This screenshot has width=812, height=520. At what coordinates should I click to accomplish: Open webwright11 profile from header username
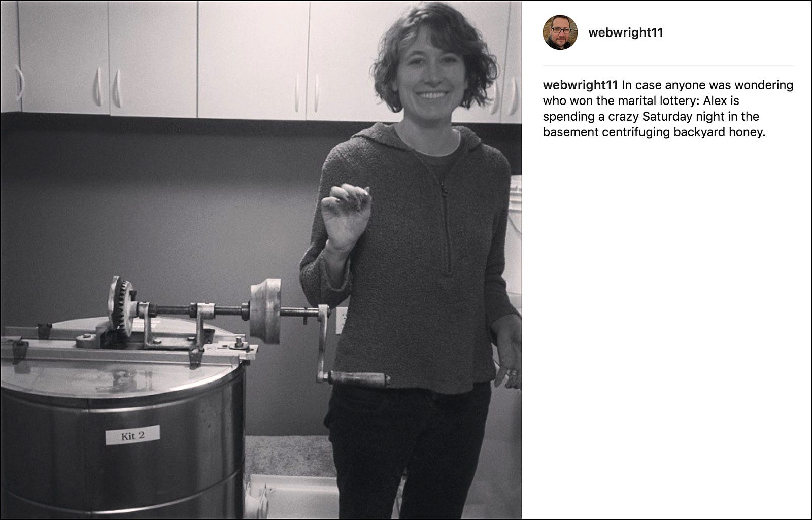point(625,33)
